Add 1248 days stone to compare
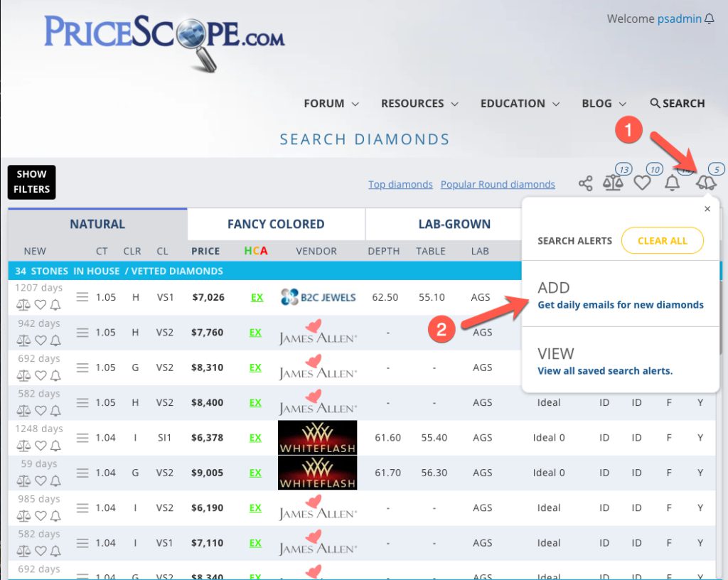This screenshot has height=580, width=728. click(23, 446)
